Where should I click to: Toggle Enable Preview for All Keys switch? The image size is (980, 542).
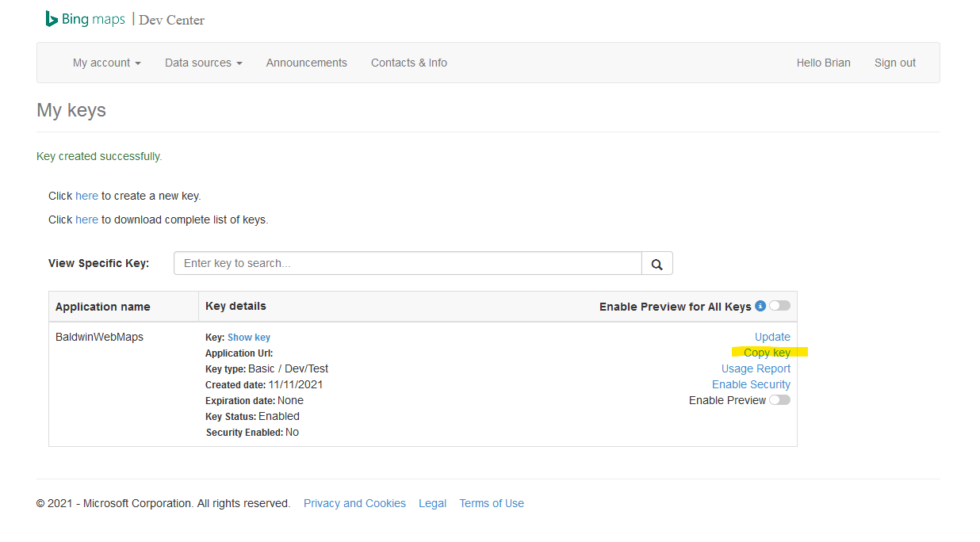pos(778,305)
